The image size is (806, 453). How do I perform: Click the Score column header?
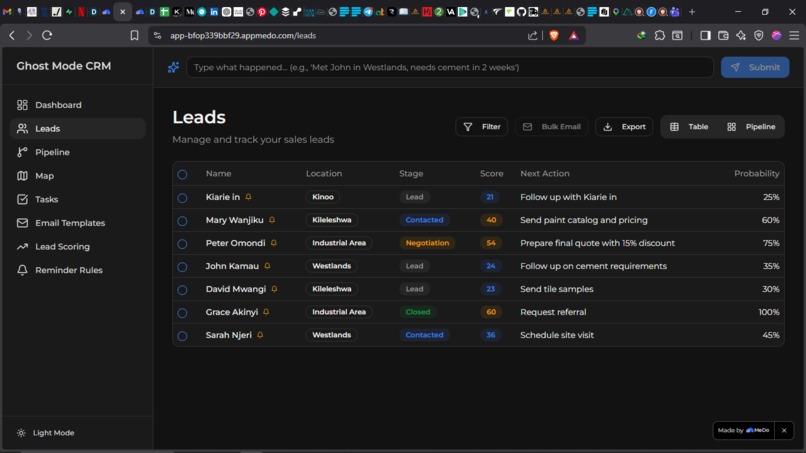(491, 174)
